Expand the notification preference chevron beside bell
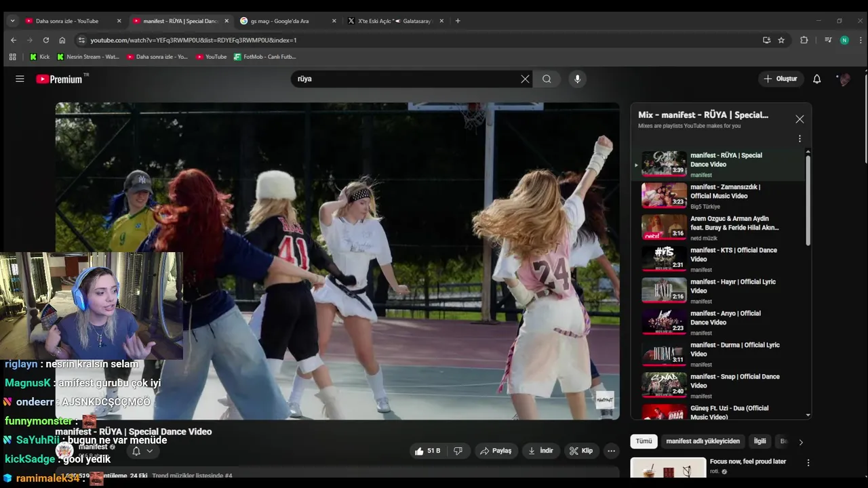 coord(150,451)
